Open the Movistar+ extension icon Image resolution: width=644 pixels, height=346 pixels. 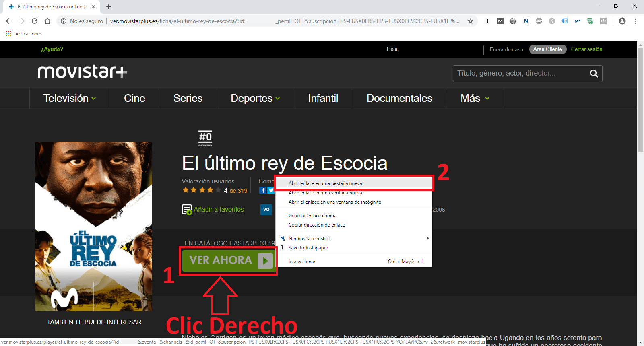(x=577, y=21)
